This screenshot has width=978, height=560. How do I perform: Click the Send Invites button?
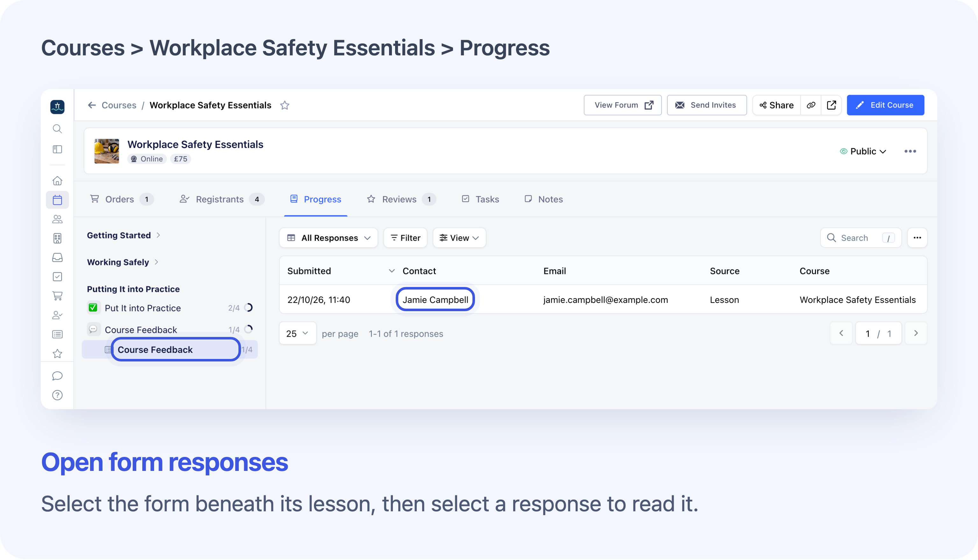click(x=706, y=105)
